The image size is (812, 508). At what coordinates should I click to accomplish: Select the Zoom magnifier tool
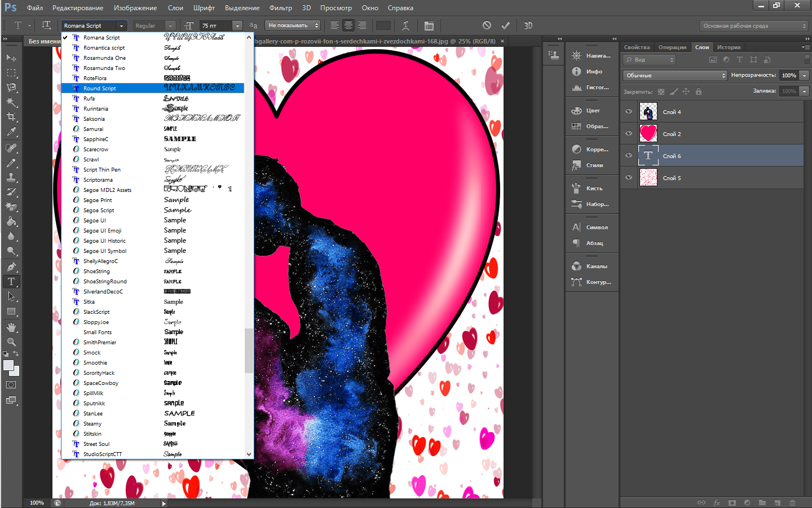[11, 342]
